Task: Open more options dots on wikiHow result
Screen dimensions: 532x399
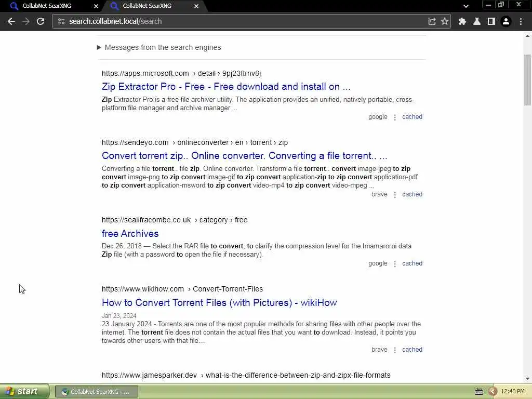Action: (x=395, y=350)
